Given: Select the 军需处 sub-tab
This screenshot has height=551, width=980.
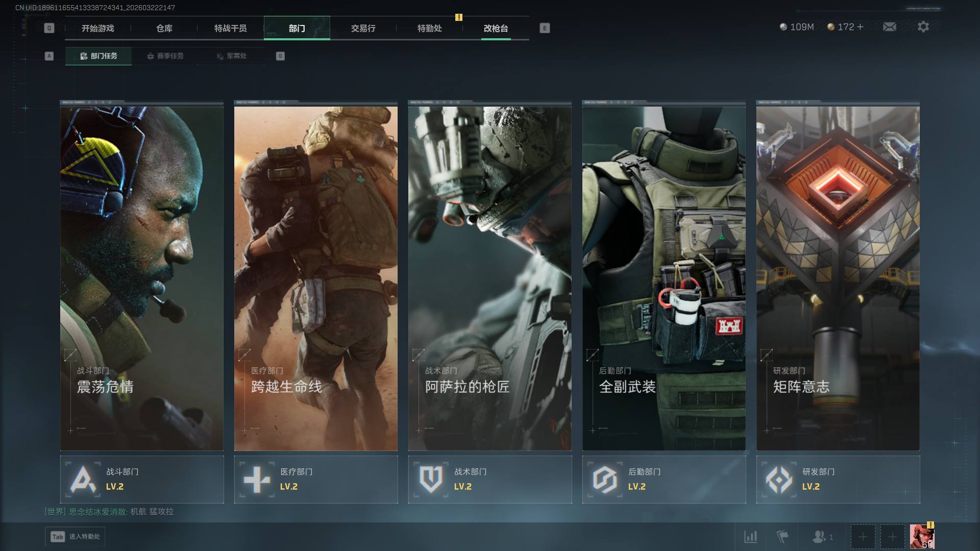Looking at the screenshot, I should (x=231, y=56).
